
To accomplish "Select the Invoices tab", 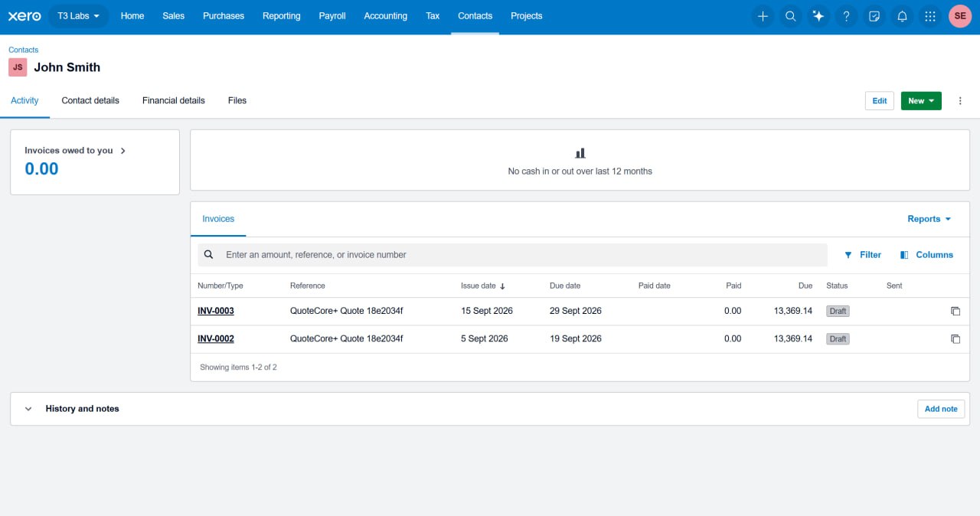I will tap(218, 219).
